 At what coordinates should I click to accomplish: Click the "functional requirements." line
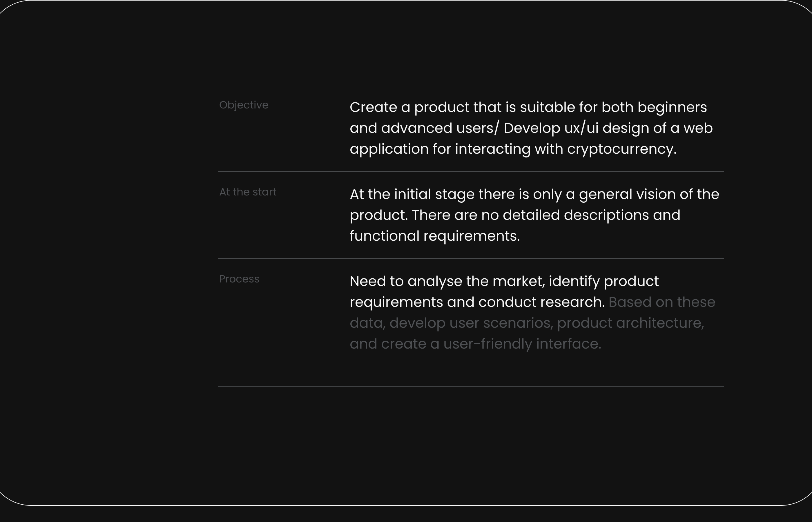pyautogui.click(x=434, y=236)
